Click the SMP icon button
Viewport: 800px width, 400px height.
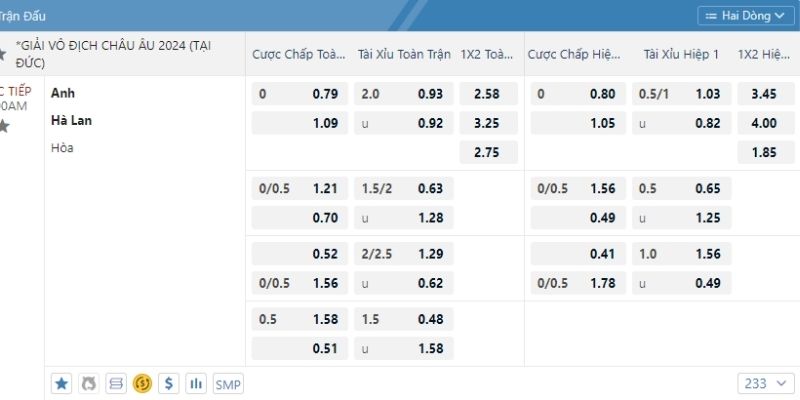tap(228, 383)
